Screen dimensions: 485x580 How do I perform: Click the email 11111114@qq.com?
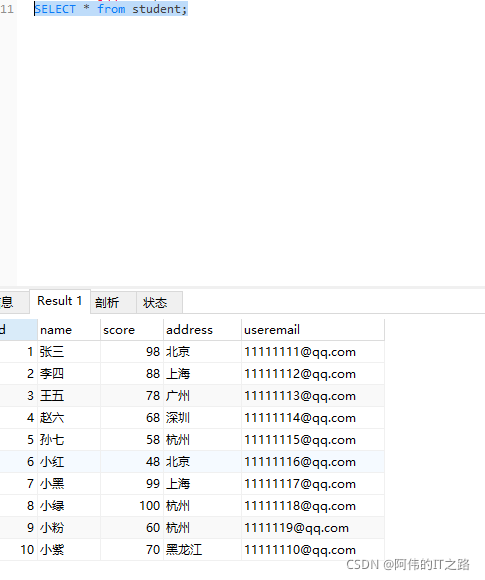pos(313,418)
